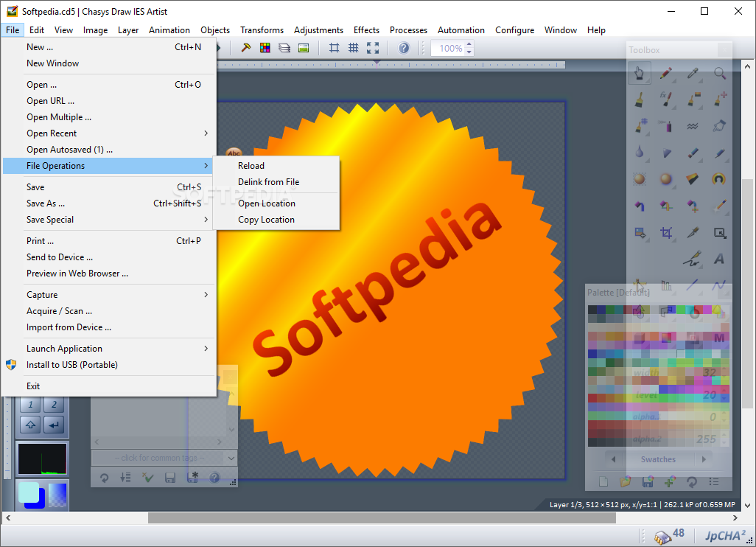756x547 pixels.
Task: Click the Swatches button in Palette
Action: click(x=658, y=459)
